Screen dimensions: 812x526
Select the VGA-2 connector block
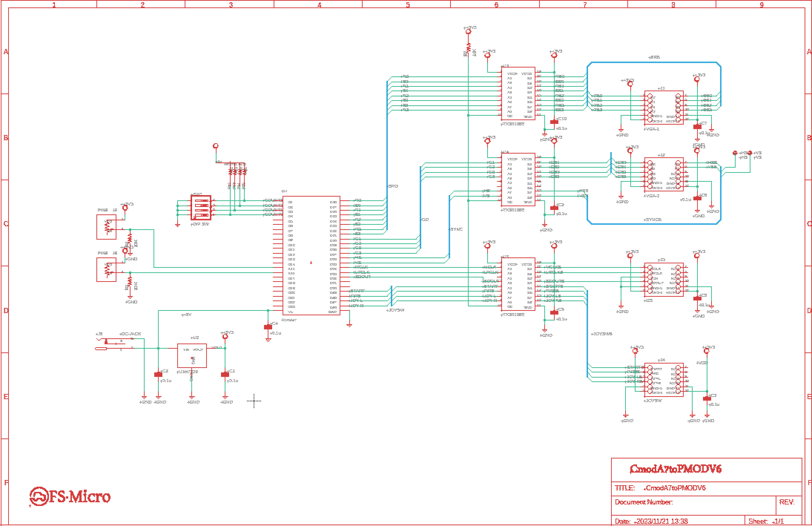click(x=664, y=174)
